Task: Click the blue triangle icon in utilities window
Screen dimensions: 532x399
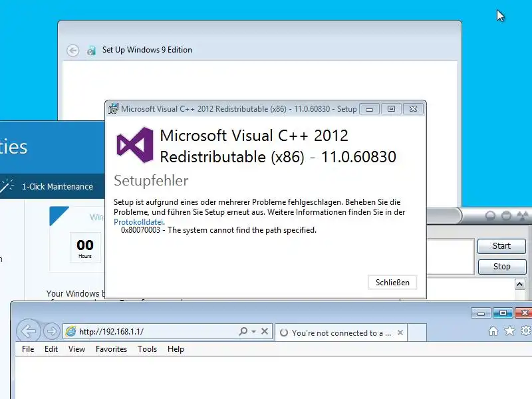Action: tap(59, 215)
